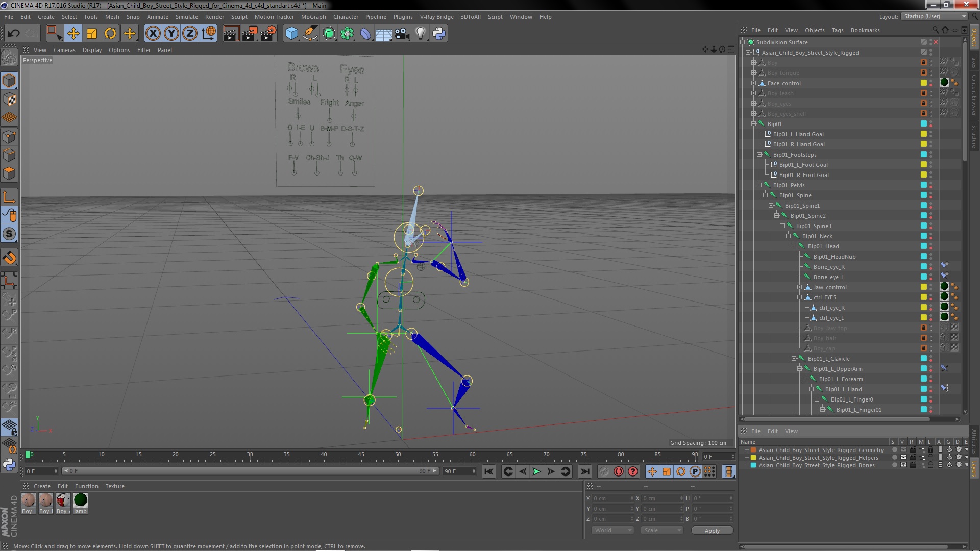Open the Mesh menu
980x551 pixels.
click(112, 17)
